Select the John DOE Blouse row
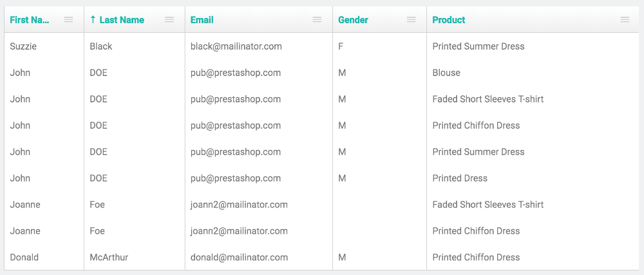 point(322,73)
